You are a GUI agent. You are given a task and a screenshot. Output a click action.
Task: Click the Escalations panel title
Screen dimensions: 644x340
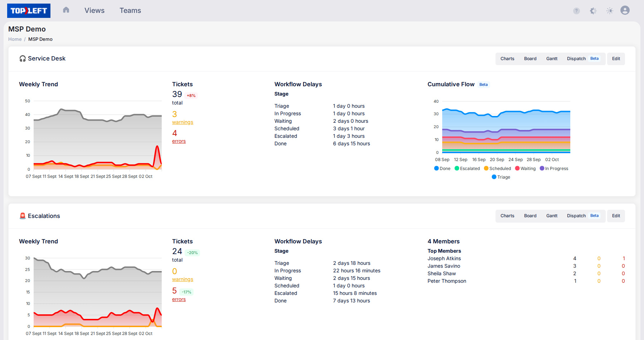click(44, 216)
